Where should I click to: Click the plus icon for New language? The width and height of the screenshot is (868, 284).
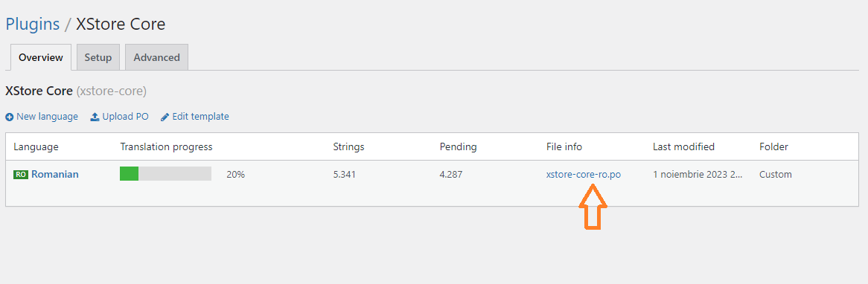pos(10,117)
